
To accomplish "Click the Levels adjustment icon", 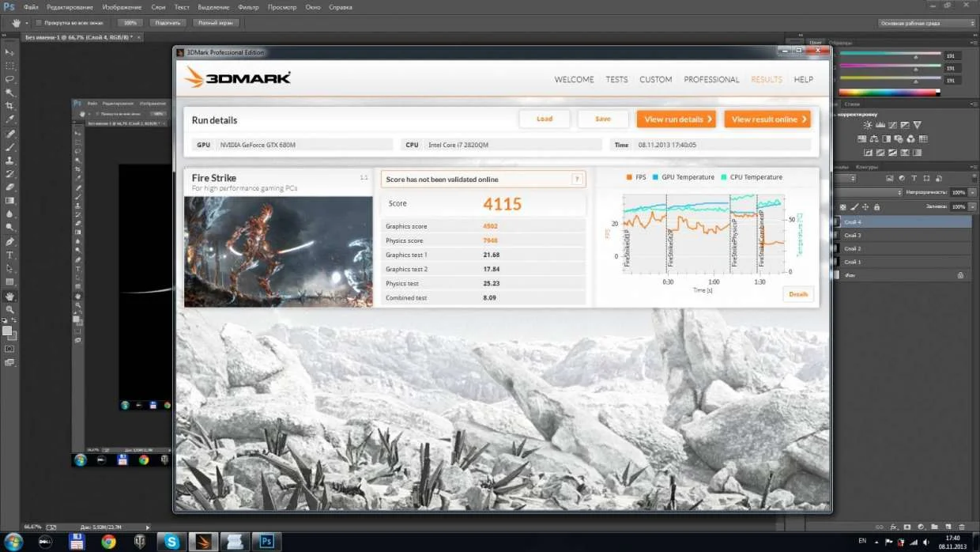I will click(x=880, y=125).
